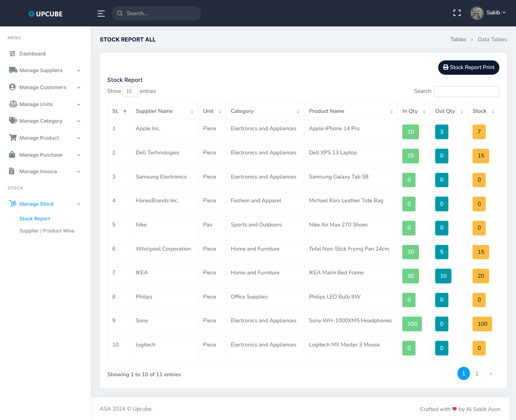Open the Sakib user profile dropdown
Viewport: 516px width, 420px height.
click(488, 13)
